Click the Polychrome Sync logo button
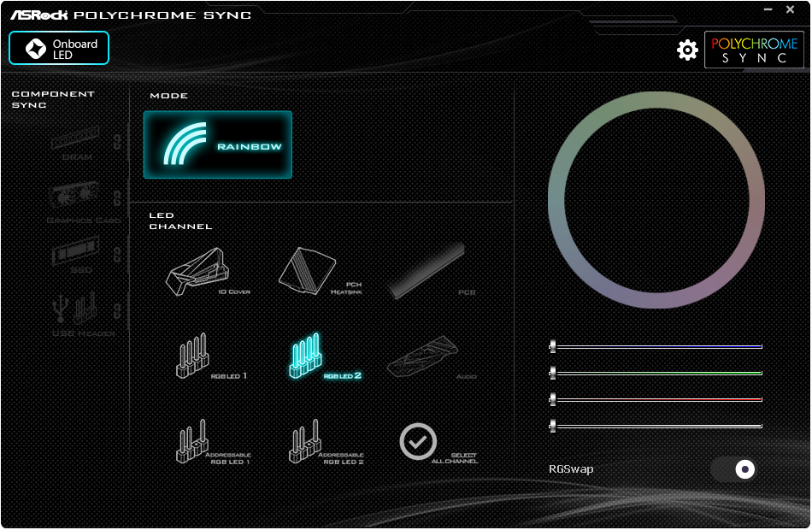This screenshot has height=530, width=812. (754, 50)
